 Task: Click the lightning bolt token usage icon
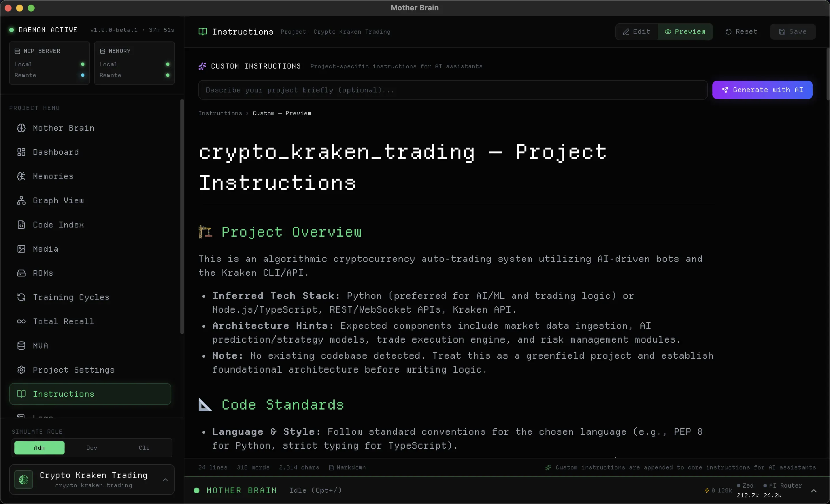707,490
